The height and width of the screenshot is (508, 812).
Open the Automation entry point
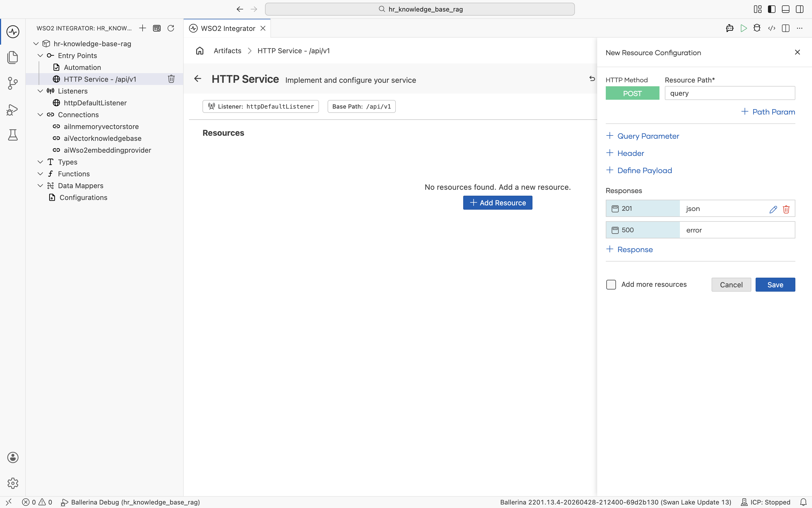point(82,67)
